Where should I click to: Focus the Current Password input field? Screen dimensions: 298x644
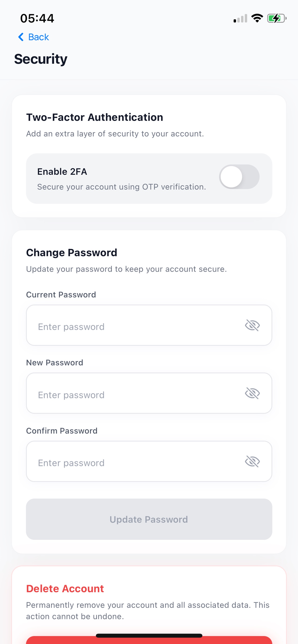point(149,325)
